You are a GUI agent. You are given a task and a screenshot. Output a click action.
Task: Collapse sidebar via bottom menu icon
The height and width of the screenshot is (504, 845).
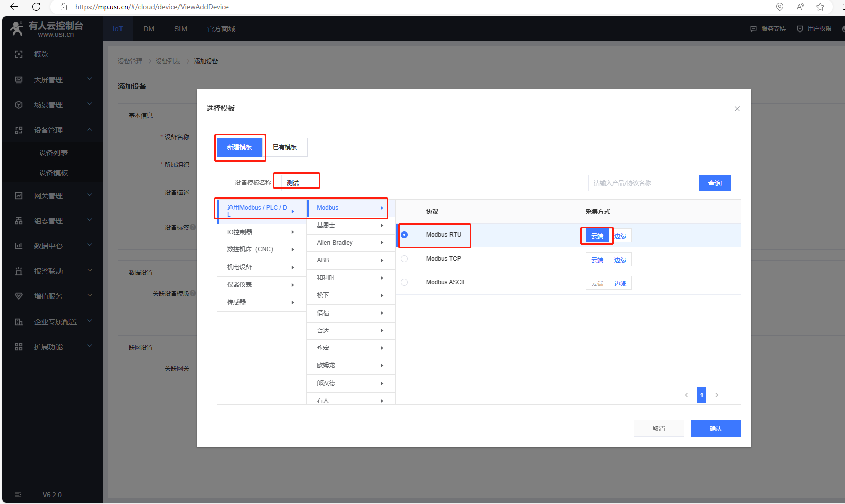pyautogui.click(x=18, y=495)
